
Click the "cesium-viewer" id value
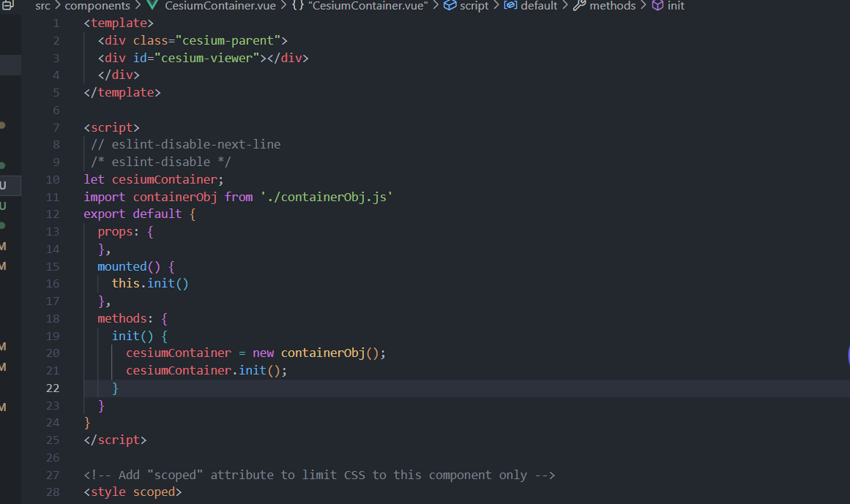[207, 58]
